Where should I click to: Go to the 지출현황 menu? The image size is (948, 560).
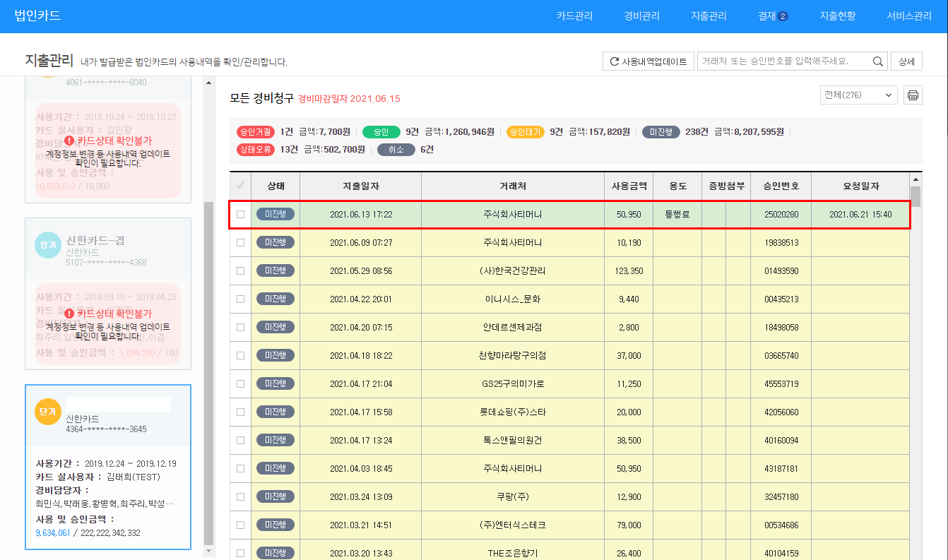(837, 16)
